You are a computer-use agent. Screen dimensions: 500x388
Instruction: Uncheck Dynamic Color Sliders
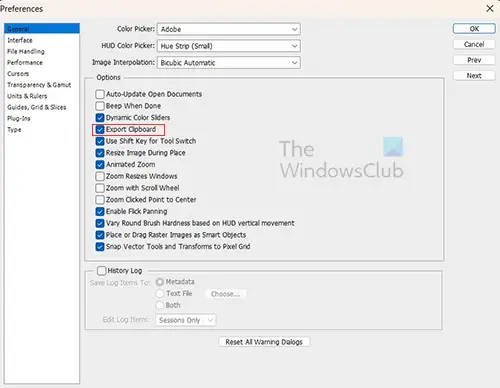coord(100,117)
